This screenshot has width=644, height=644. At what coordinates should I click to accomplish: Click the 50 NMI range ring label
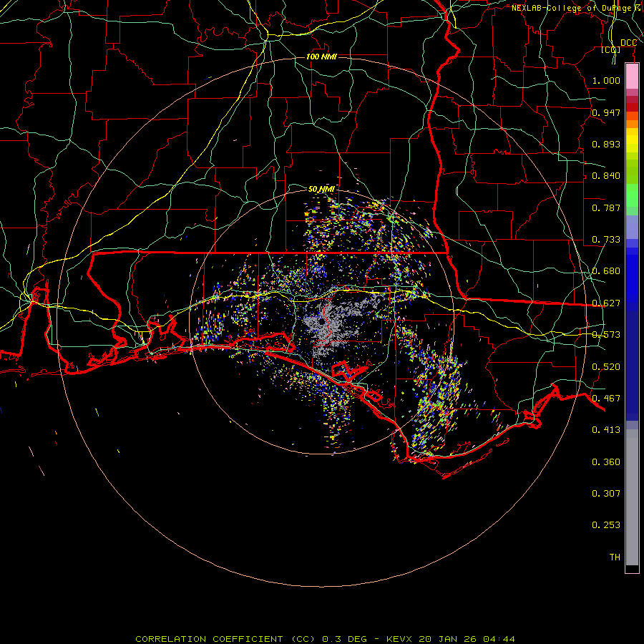pos(321,189)
